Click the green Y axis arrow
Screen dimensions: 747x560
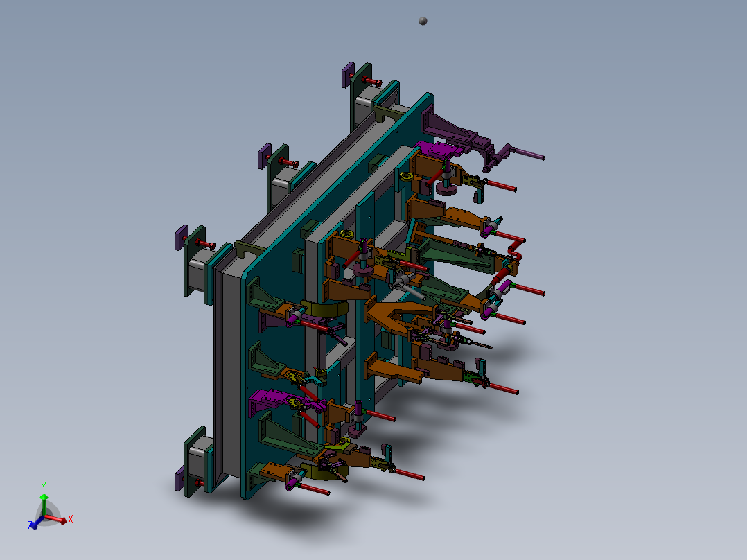click(x=45, y=498)
